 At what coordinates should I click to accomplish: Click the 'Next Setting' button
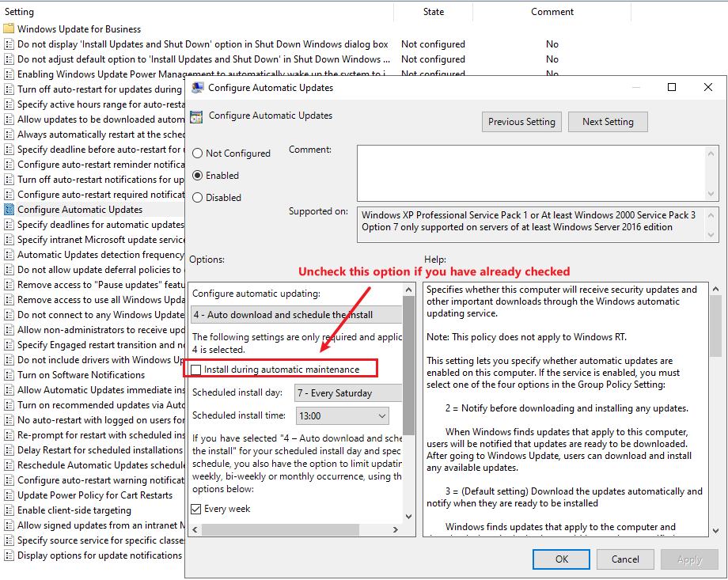[608, 122]
